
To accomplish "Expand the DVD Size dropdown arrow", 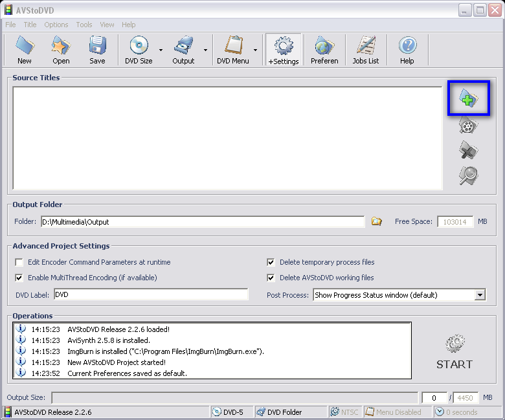I will [161, 50].
